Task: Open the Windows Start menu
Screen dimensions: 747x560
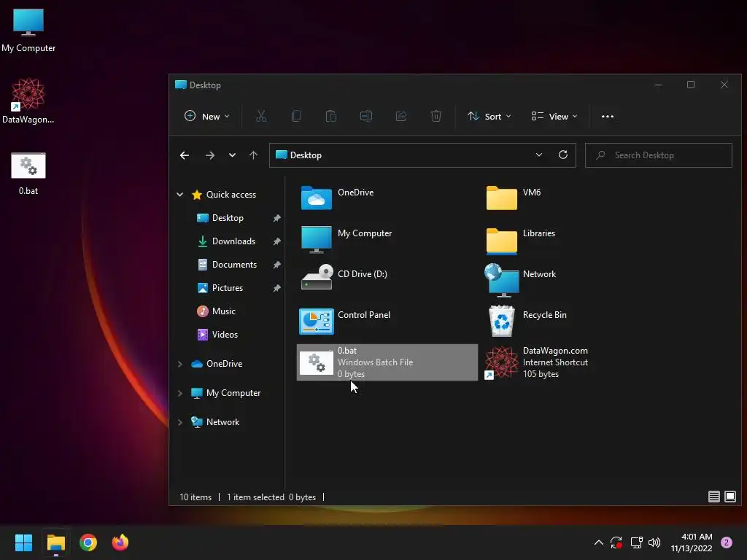Action: pos(23,542)
